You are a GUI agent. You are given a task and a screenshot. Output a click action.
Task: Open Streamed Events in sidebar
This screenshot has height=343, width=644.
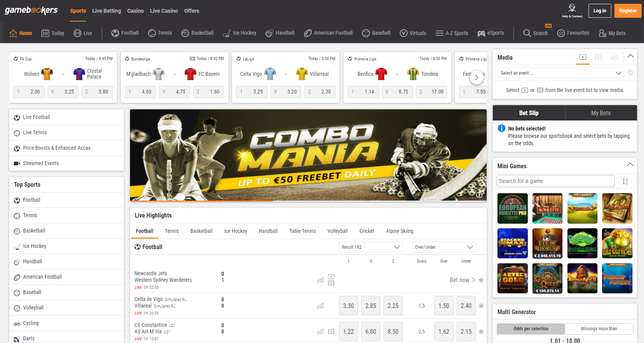click(67, 163)
